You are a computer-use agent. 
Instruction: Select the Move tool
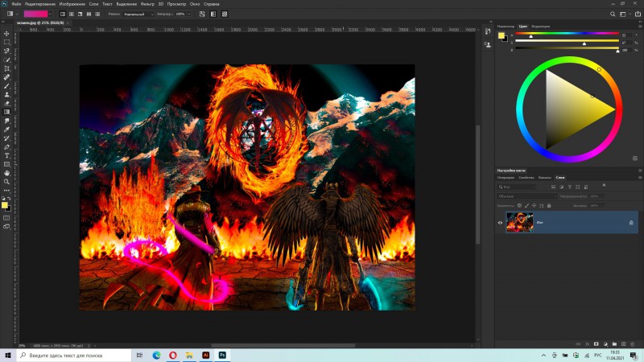[6, 33]
